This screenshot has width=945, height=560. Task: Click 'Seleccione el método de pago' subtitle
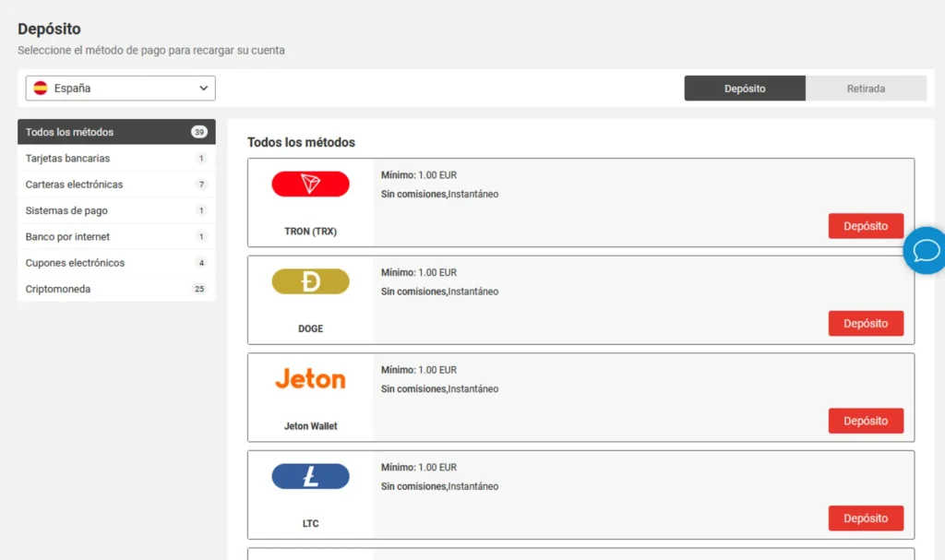[150, 51]
